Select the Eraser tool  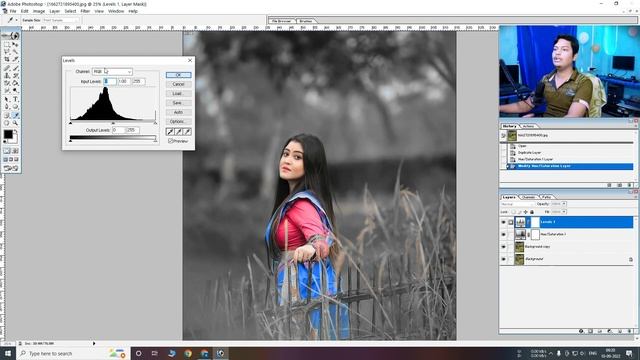point(7,83)
